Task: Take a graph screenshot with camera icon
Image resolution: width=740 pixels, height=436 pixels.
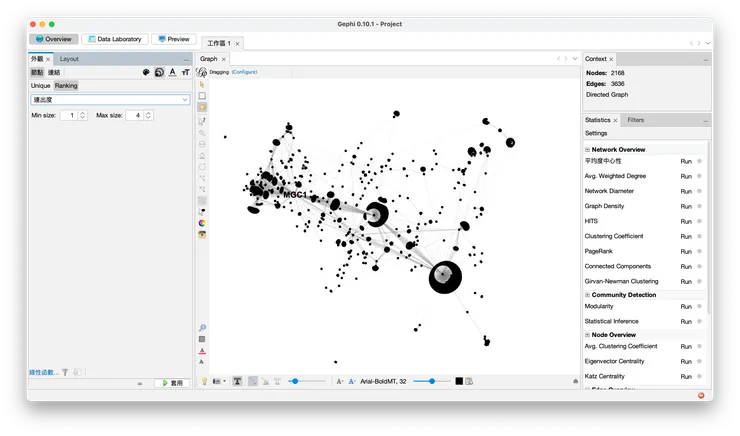Action: click(x=202, y=235)
